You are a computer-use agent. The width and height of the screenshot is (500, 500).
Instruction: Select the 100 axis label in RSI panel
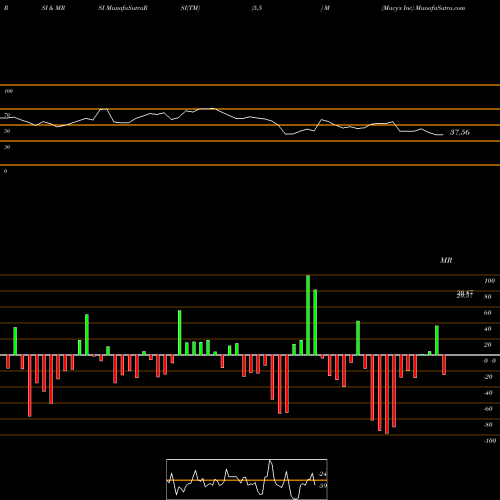8,91
